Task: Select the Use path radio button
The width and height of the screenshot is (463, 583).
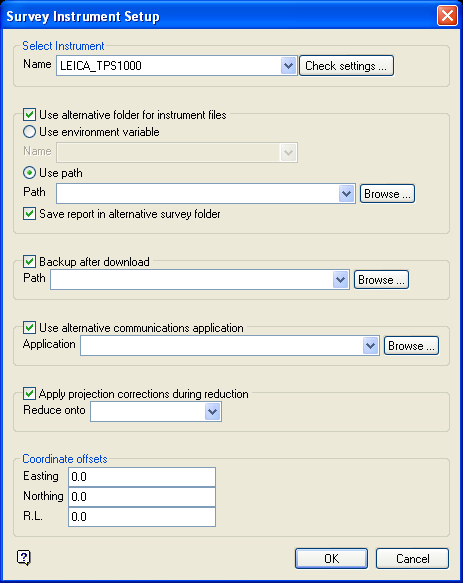Action: pos(29,173)
